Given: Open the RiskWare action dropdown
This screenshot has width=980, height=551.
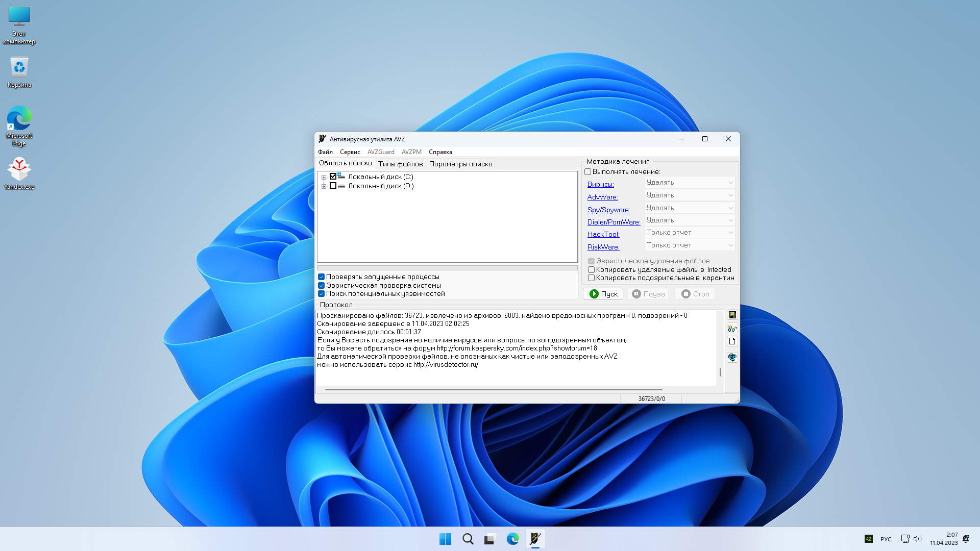Looking at the screenshot, I should coord(690,245).
